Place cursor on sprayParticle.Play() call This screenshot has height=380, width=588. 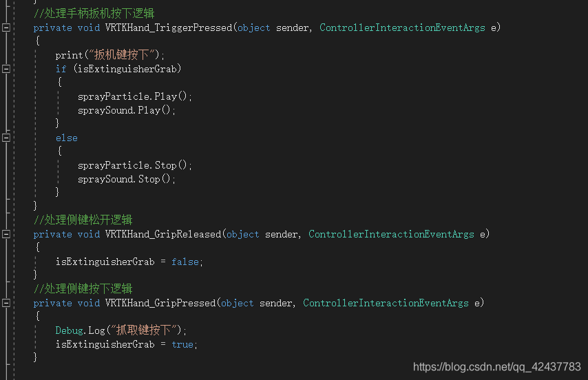pyautogui.click(x=135, y=96)
